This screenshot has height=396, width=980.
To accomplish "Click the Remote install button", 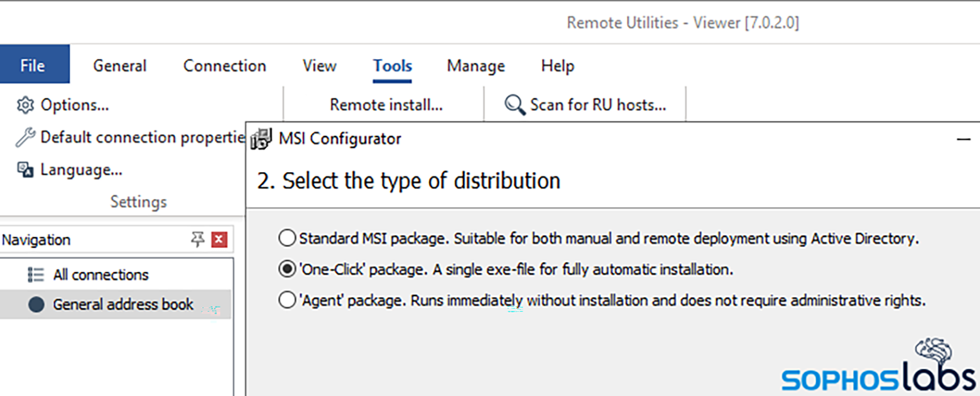I will click(386, 105).
